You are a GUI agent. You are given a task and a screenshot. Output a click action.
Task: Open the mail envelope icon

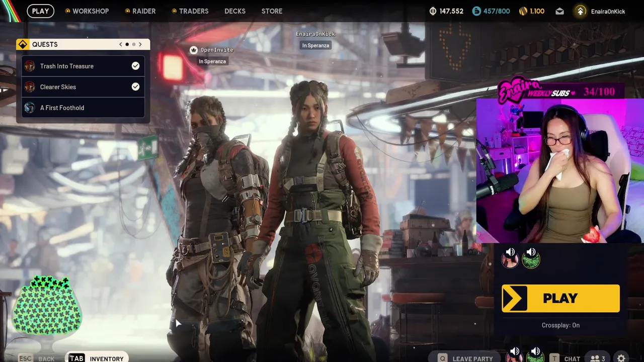559,11
